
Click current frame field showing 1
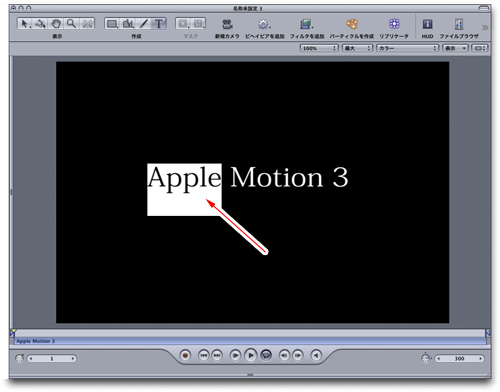[x=52, y=359]
